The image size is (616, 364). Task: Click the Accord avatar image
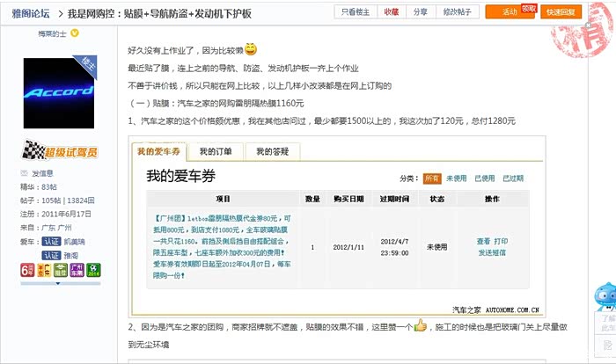pos(58,93)
